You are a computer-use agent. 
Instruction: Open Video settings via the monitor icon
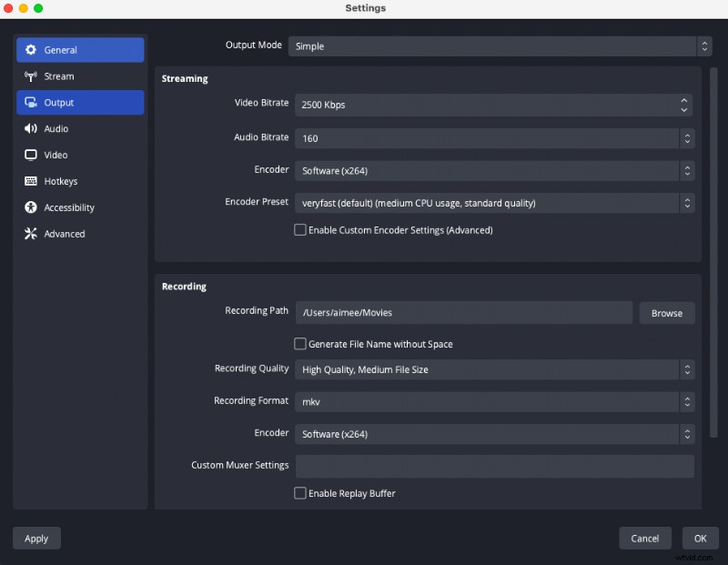tap(32, 155)
